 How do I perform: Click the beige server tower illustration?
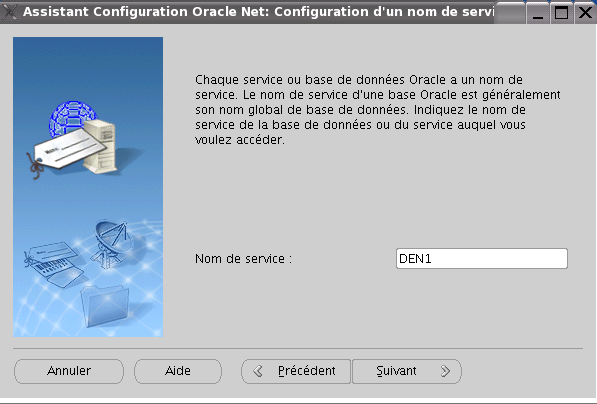coord(100,147)
